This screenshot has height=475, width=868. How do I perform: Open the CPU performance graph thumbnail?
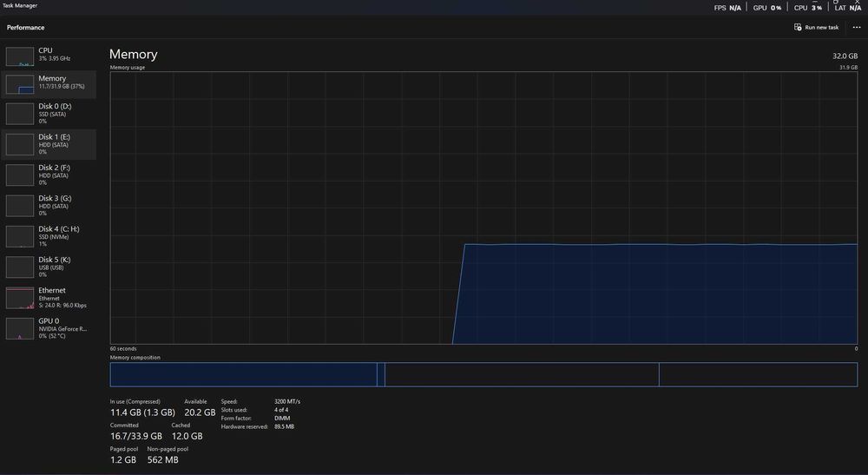click(20, 56)
